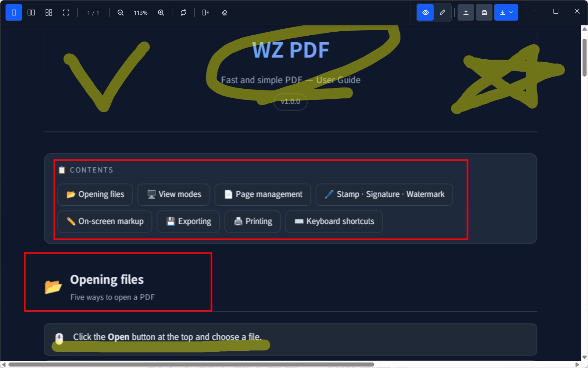Print the document with the printer icon
The image size is (588, 368).
[x=484, y=13]
